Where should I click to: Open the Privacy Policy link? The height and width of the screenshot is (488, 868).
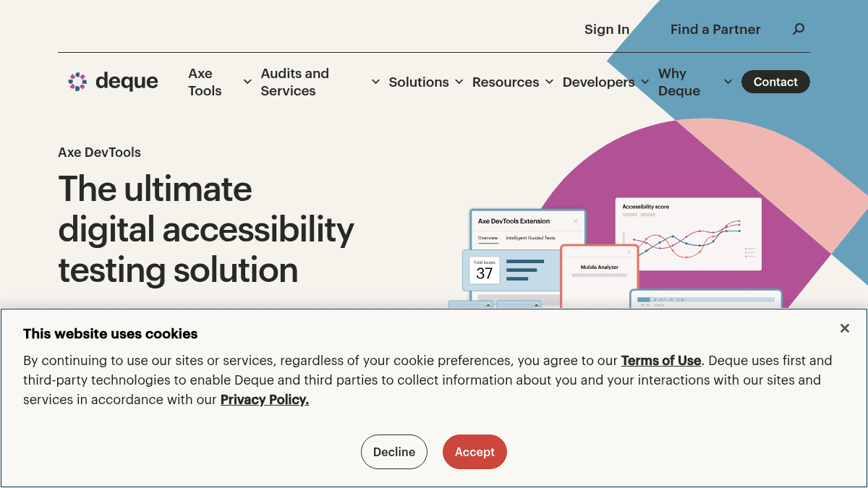(265, 400)
